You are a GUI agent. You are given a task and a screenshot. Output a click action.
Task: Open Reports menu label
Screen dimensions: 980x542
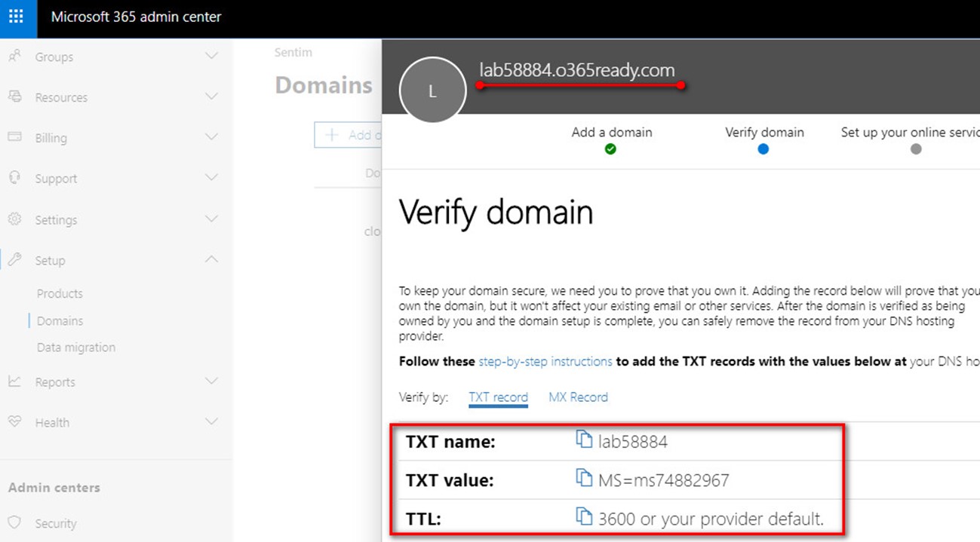pos(55,382)
